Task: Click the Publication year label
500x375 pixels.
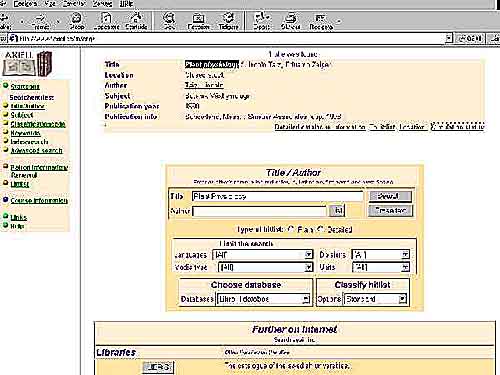Action: (132, 106)
